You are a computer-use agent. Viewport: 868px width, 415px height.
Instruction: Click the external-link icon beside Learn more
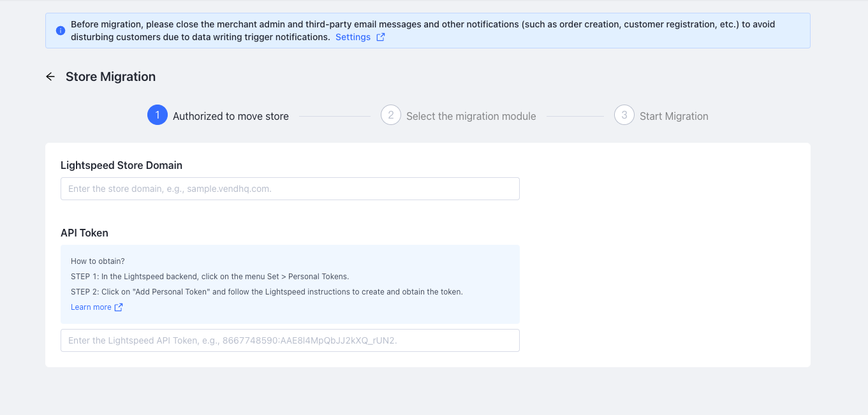point(119,307)
